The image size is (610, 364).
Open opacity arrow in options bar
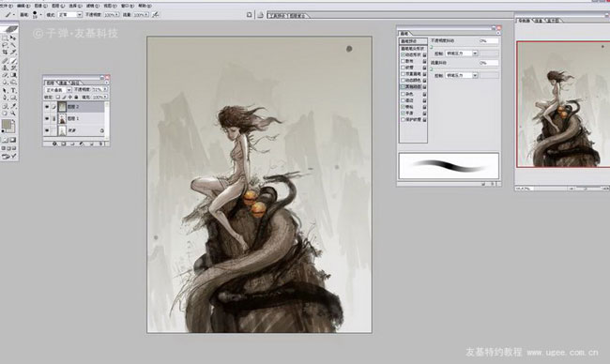point(116,15)
